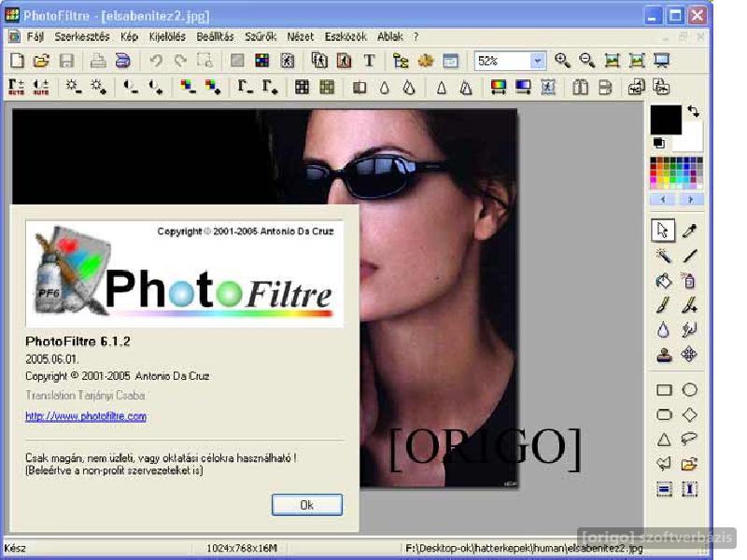Open a file with the folder icon
Screen dimensions: 747x560
[x=41, y=61]
